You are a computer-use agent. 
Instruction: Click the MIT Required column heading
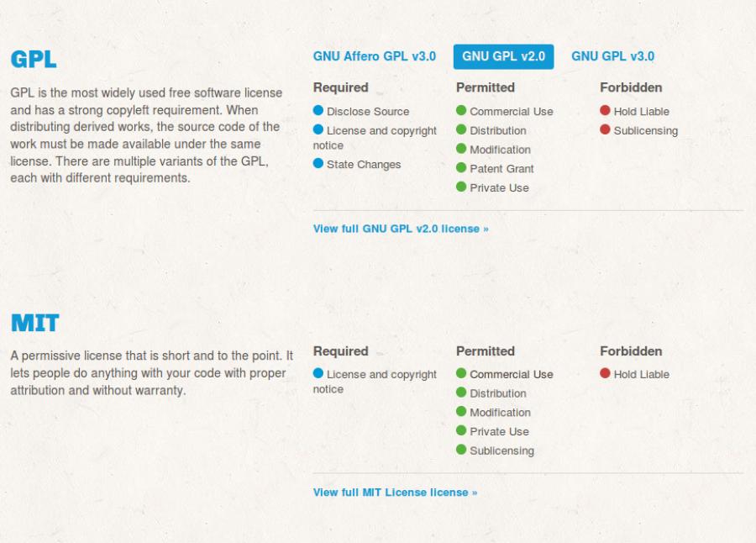pyautogui.click(x=340, y=351)
